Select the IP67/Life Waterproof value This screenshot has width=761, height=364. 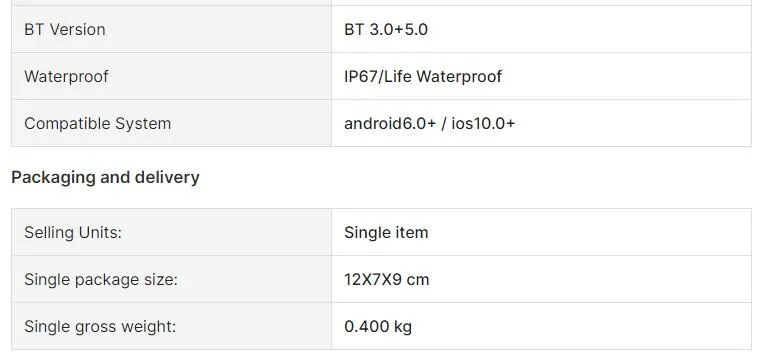pos(423,76)
